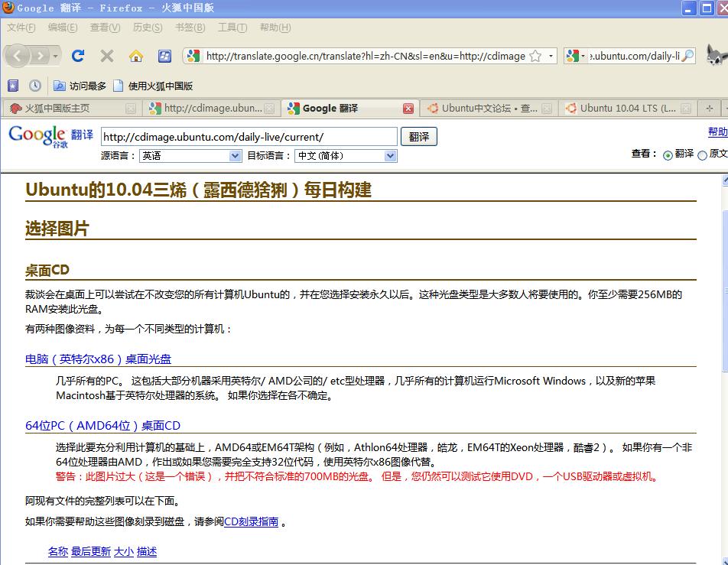Click the fox mascot icon in toolbar

coord(717,55)
